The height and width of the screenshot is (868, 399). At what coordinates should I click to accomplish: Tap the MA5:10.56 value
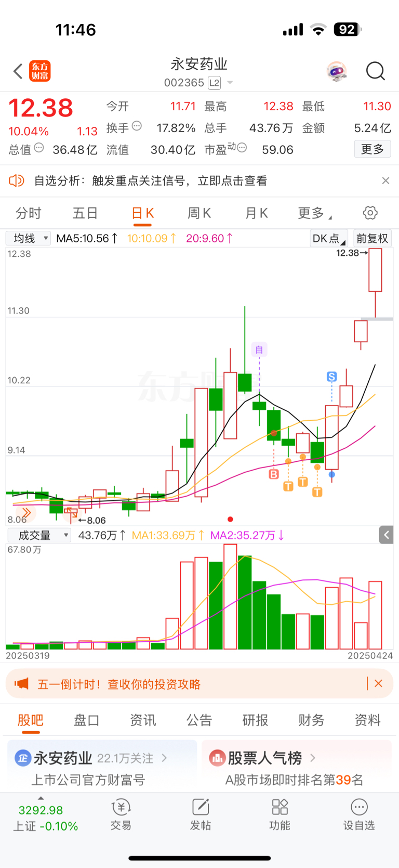[x=87, y=238]
